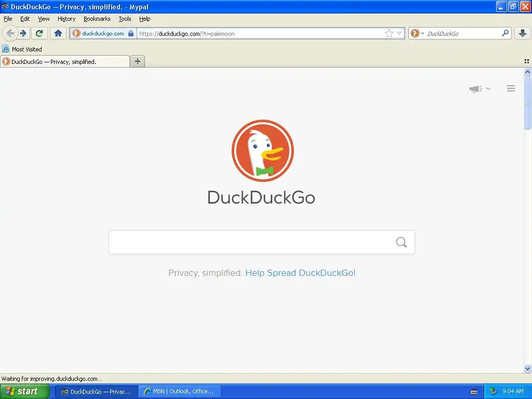This screenshot has height=399, width=532.
Task: Bookmark this page with the star icon
Action: [389, 33]
